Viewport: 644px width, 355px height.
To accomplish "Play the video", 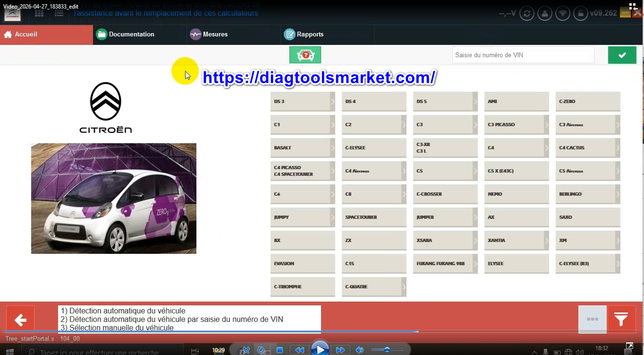I will (x=320, y=350).
